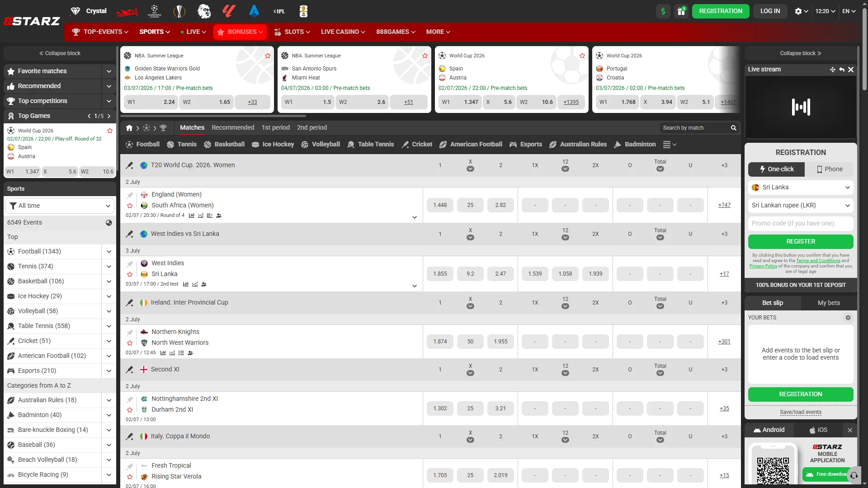Screen dimensions: 868x488
Task: Go to home icon in breadcrumb
Action: coord(129,128)
